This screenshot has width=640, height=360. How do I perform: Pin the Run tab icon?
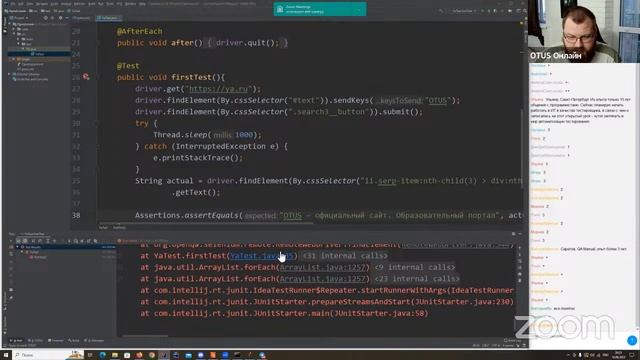11,298
